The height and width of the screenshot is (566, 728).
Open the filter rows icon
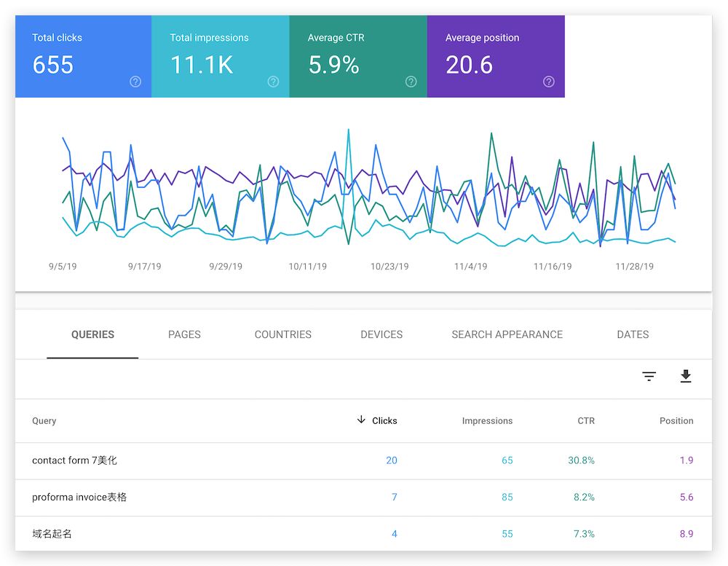click(649, 377)
